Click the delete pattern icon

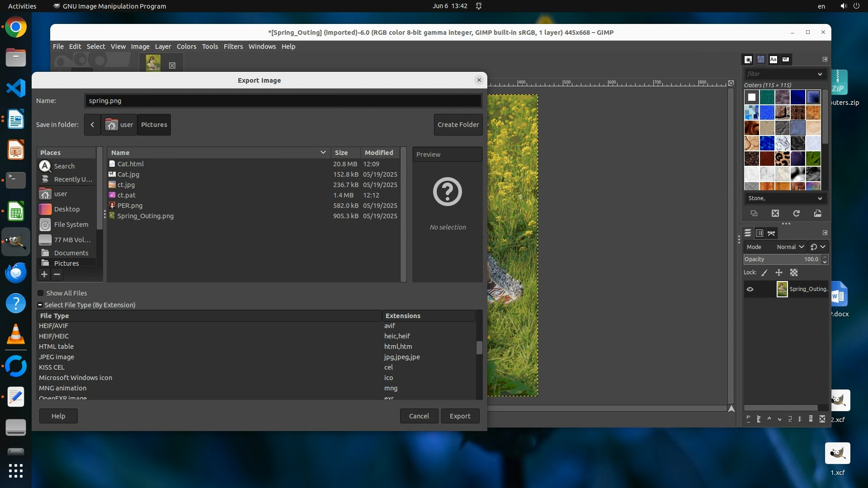[x=775, y=213]
